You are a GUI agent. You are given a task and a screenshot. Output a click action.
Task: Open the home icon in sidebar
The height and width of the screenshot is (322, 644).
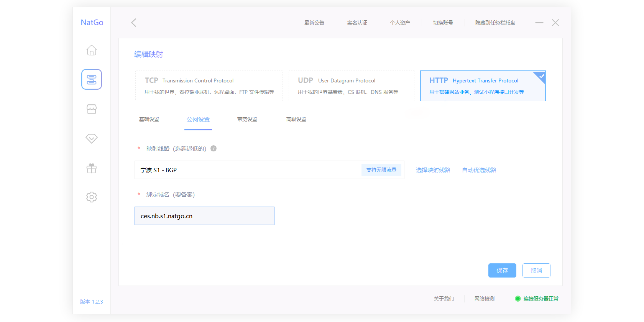click(x=92, y=50)
